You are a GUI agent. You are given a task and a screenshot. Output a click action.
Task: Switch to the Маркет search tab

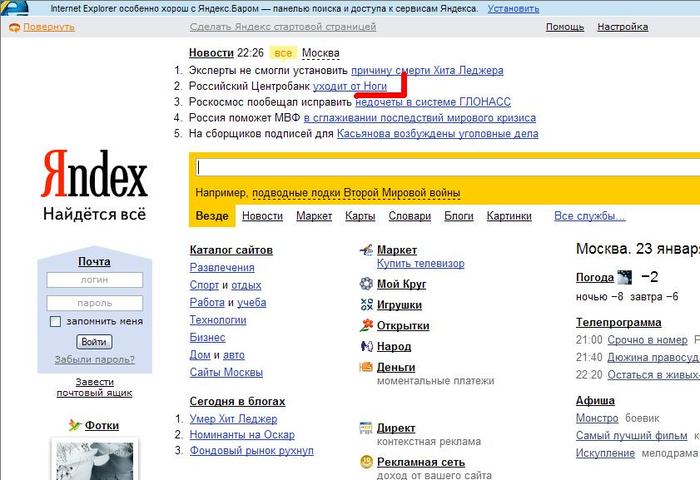pyautogui.click(x=314, y=216)
